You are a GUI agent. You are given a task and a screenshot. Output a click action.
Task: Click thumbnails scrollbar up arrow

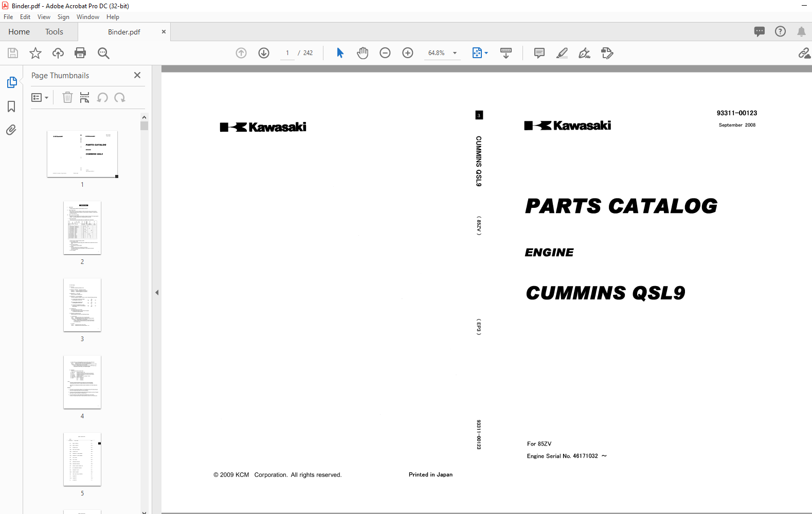coord(144,117)
